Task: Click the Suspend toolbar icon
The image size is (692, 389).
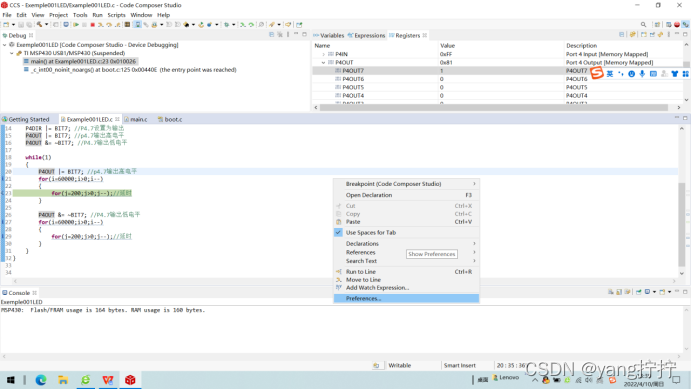Action: [x=84, y=25]
